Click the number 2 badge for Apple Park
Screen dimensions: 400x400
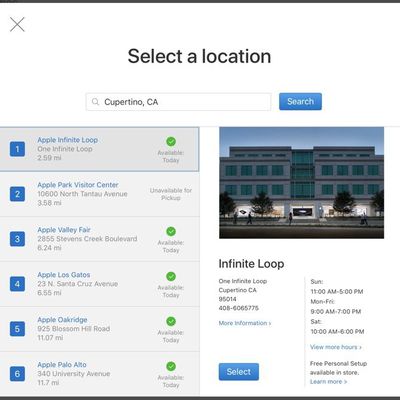point(17,194)
